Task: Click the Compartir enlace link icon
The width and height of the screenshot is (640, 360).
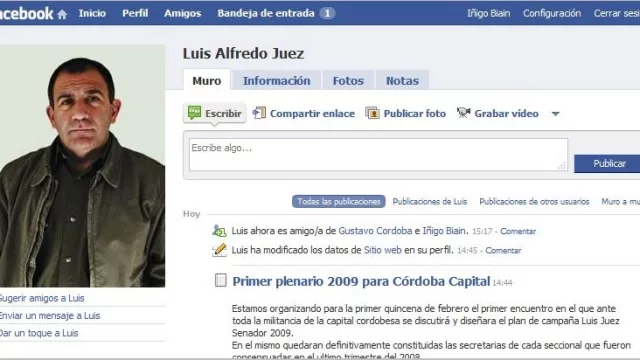Action: pyautogui.click(x=259, y=113)
